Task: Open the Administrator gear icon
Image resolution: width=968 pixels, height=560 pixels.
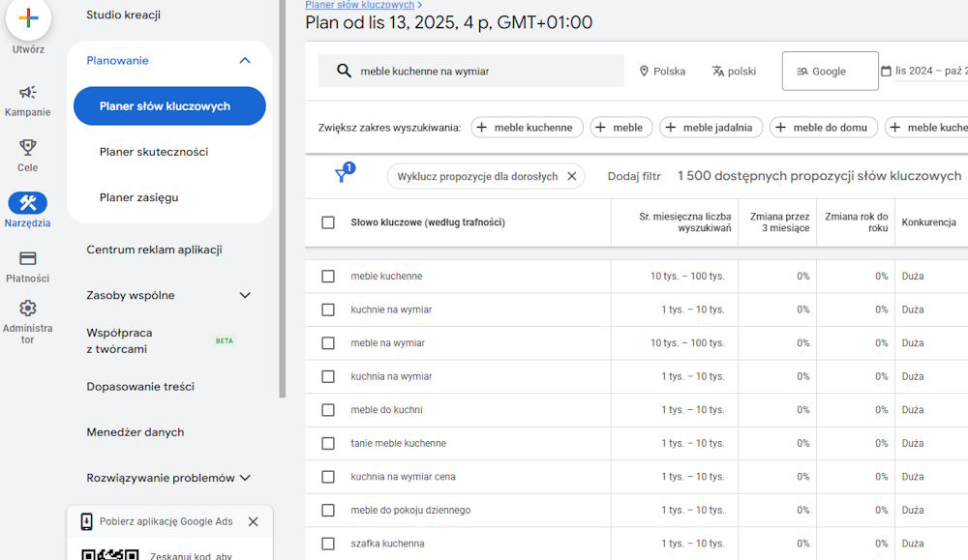Action: 28,308
